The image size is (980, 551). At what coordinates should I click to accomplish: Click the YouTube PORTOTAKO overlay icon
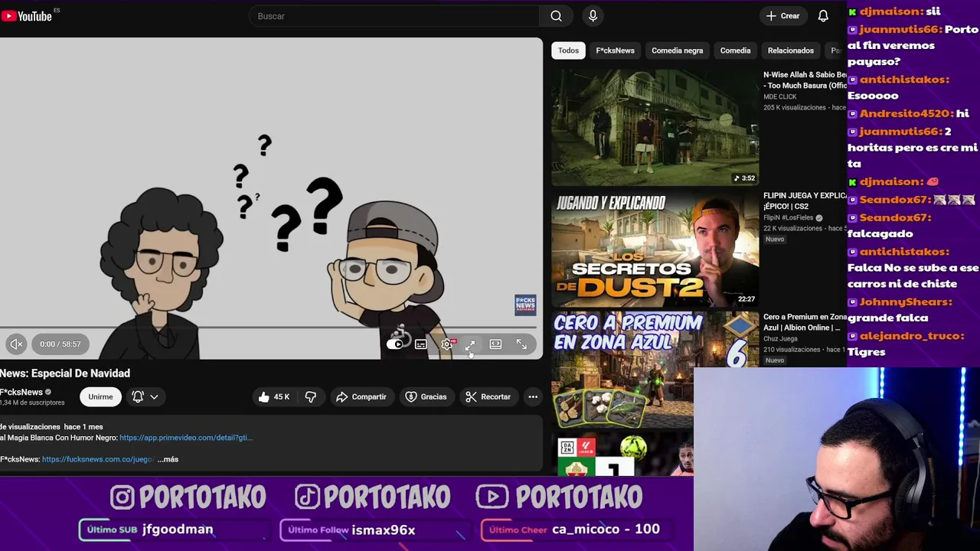point(492,497)
